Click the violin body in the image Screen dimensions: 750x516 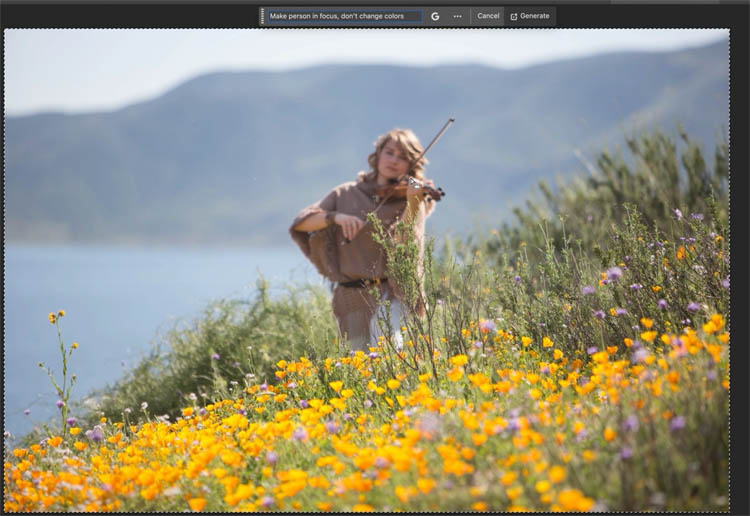410,188
